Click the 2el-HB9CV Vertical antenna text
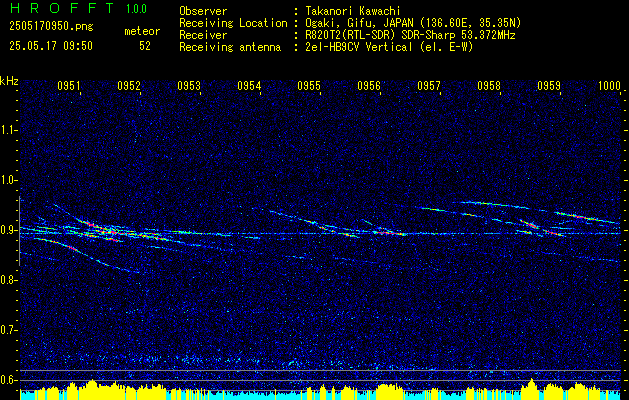 click(x=390, y=47)
